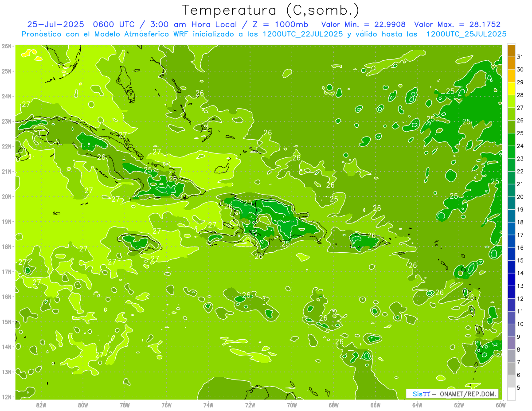The height and width of the screenshot is (411, 532).
Task: Click the 18N latitude axis label
Action: tap(6, 247)
